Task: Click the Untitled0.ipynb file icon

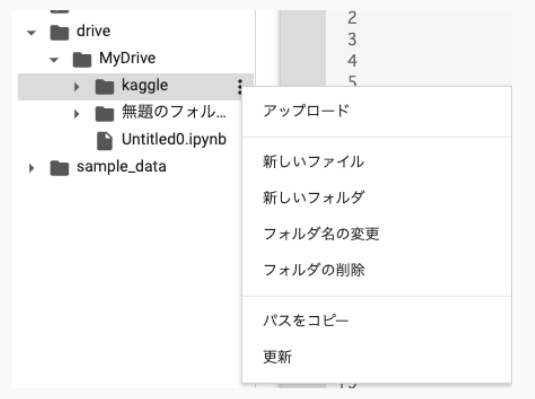Action: (104, 141)
